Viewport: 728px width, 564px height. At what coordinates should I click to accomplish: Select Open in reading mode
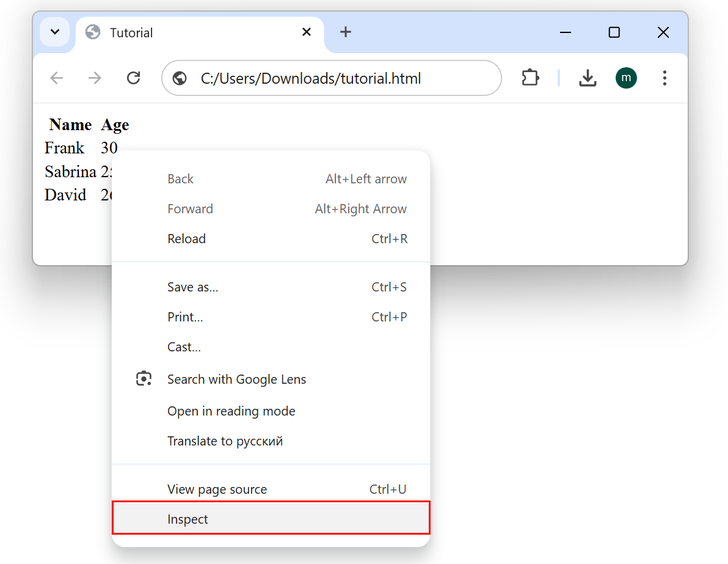click(231, 411)
